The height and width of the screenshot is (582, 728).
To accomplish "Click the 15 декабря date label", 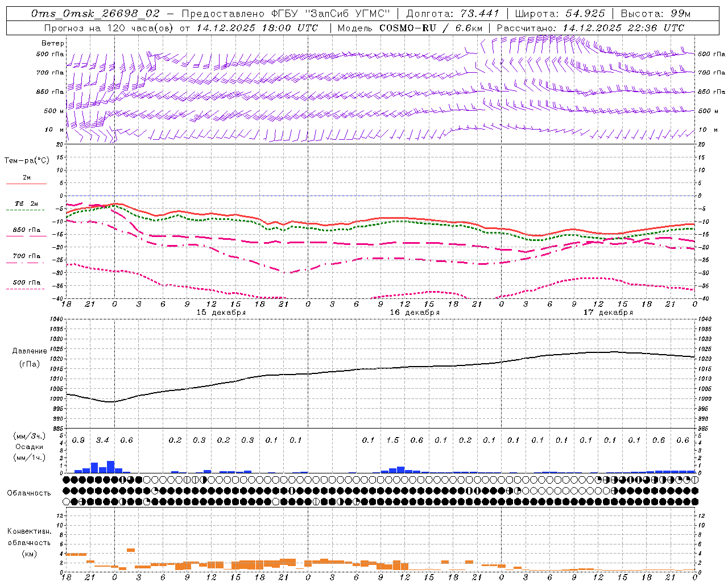I will click(x=221, y=313).
